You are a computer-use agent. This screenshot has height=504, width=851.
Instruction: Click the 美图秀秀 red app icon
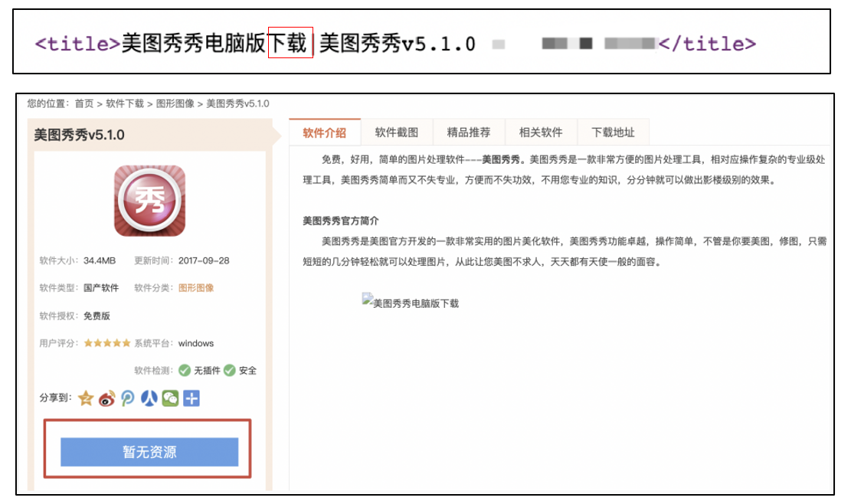pos(150,201)
